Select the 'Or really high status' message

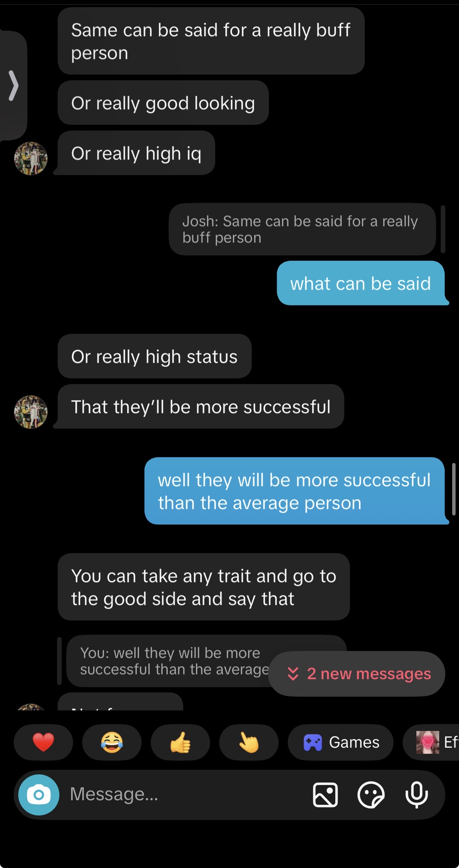[x=155, y=356]
